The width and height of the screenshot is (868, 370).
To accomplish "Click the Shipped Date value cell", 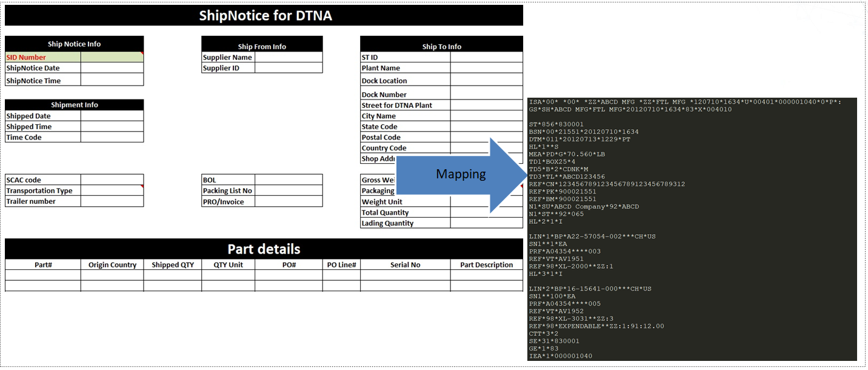I will coord(112,116).
